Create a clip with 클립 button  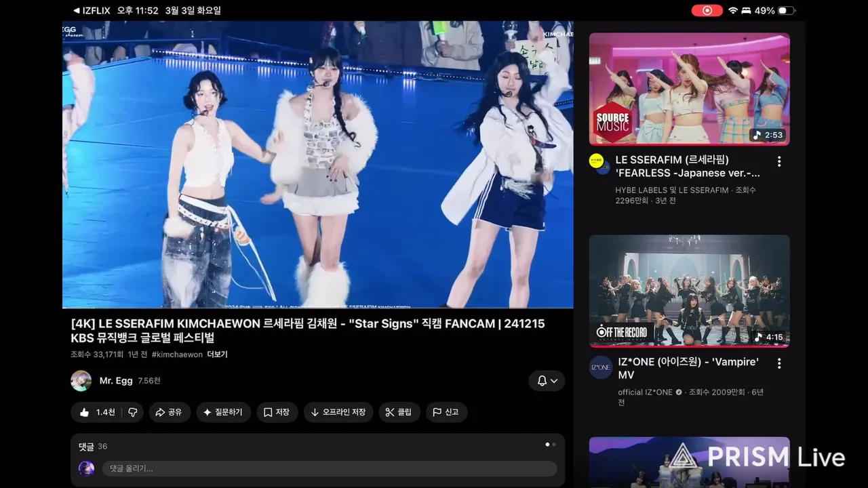coord(399,412)
